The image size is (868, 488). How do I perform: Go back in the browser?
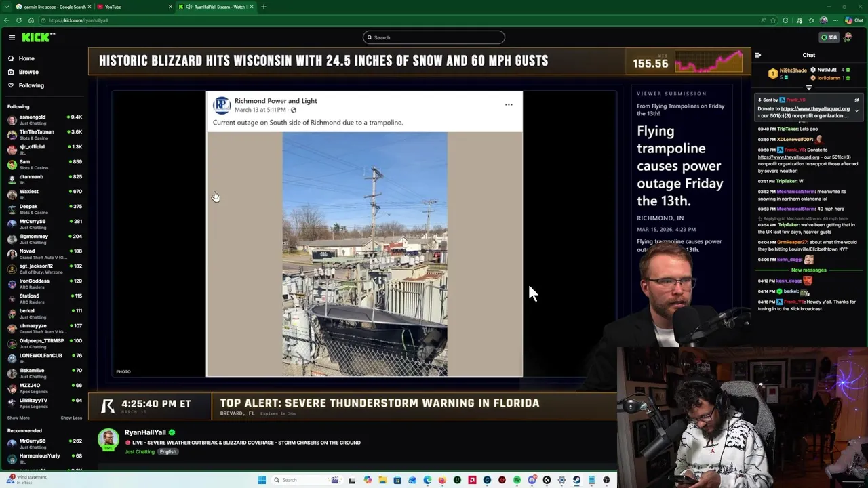7,20
